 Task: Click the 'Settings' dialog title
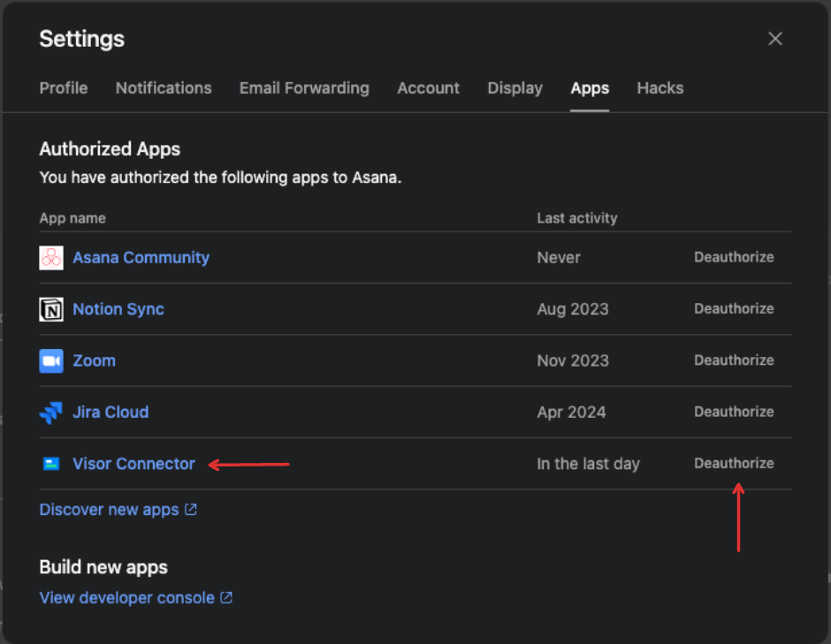click(81, 39)
